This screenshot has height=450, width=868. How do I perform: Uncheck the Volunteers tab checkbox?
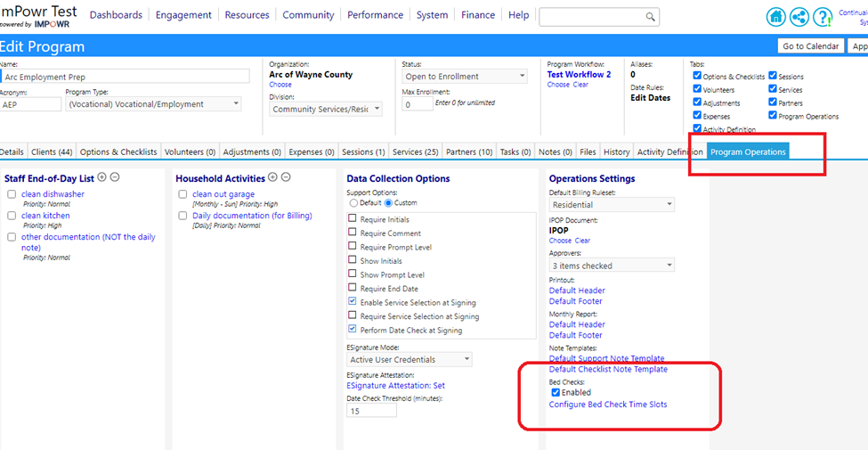click(697, 89)
